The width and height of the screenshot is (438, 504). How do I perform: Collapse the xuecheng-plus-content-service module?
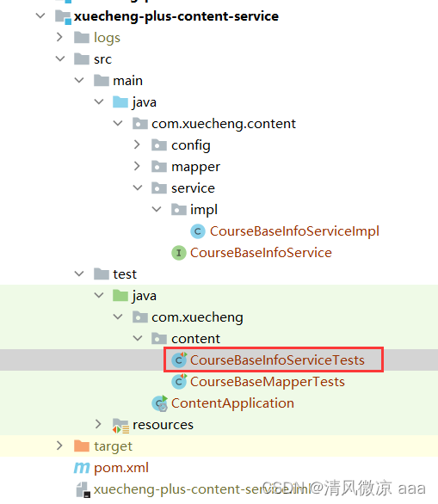pyautogui.click(x=40, y=15)
